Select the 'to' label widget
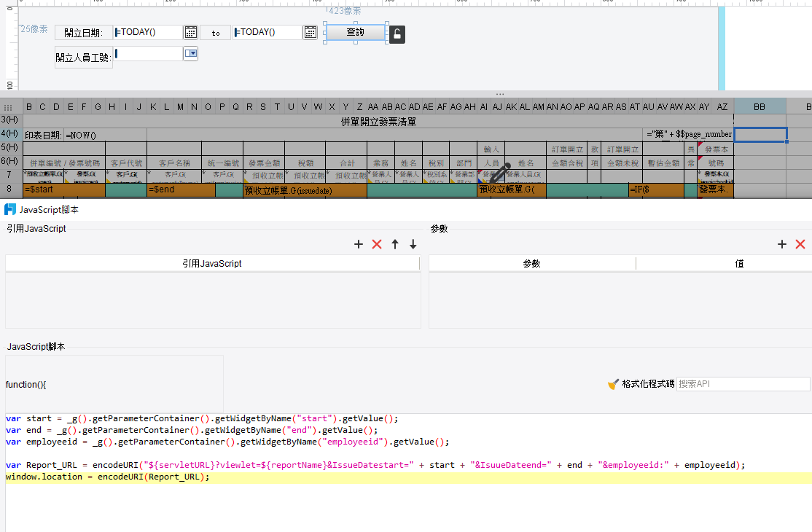Viewport: 812px width, 532px height. pos(216,33)
